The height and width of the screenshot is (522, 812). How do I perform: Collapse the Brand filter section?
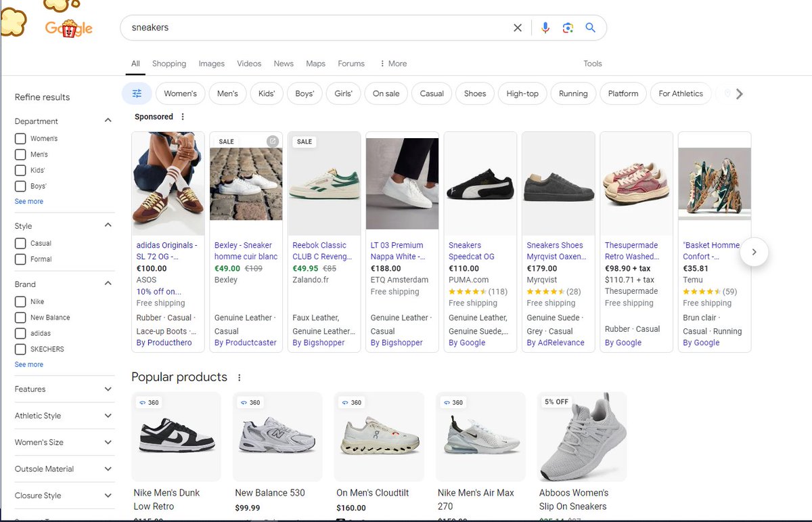coord(108,284)
